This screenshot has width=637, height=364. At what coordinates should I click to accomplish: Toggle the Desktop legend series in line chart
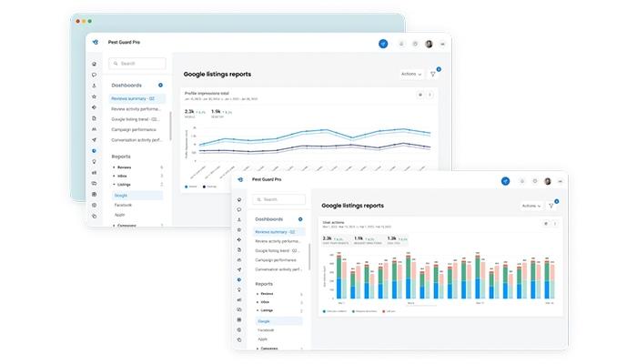click(x=209, y=187)
